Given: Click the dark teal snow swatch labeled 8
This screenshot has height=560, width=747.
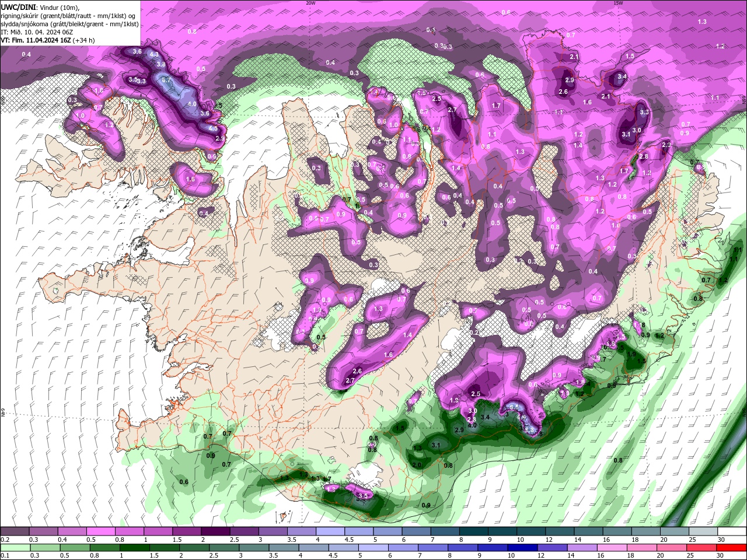Looking at the screenshot, I should click(x=474, y=531).
